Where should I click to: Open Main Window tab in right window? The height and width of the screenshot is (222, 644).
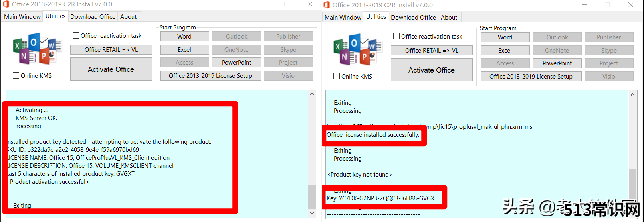point(343,18)
